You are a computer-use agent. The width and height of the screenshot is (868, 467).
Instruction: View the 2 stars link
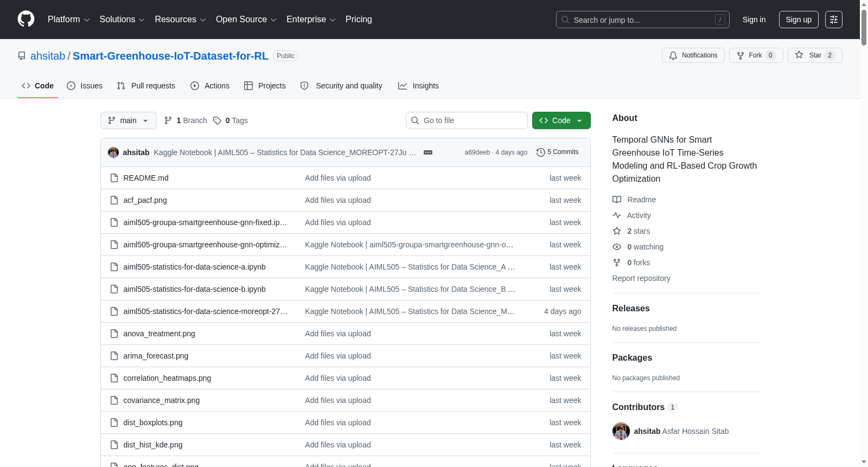click(631, 231)
